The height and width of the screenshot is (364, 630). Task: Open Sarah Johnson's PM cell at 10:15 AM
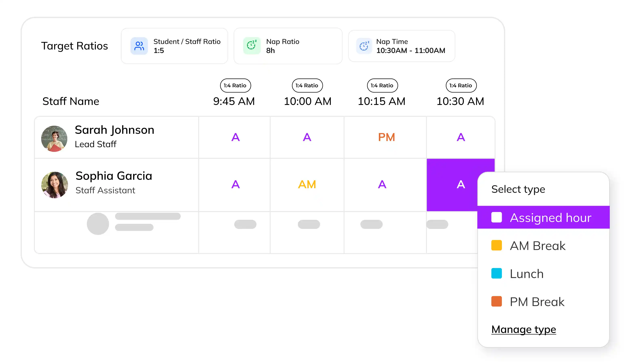(x=385, y=137)
